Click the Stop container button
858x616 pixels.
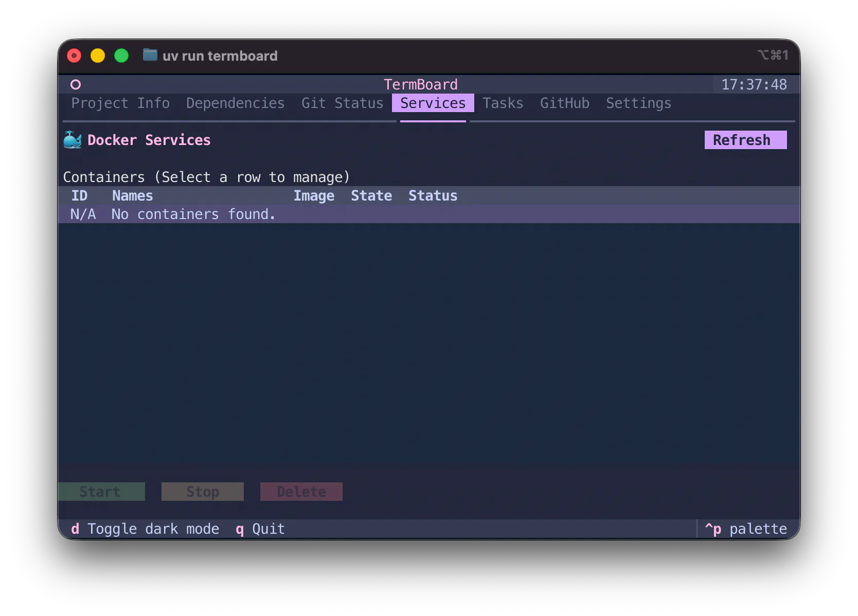203,492
